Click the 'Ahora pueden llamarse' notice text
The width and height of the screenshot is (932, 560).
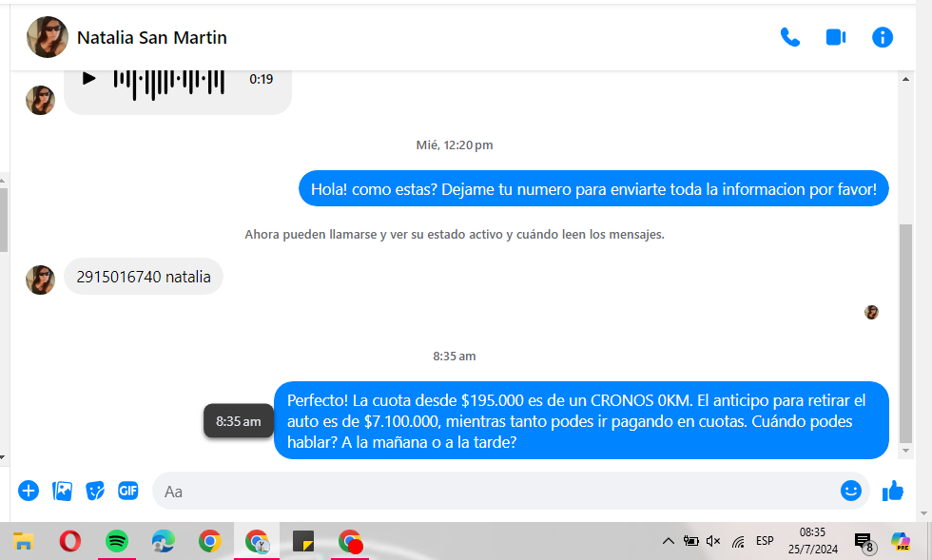[x=455, y=234]
